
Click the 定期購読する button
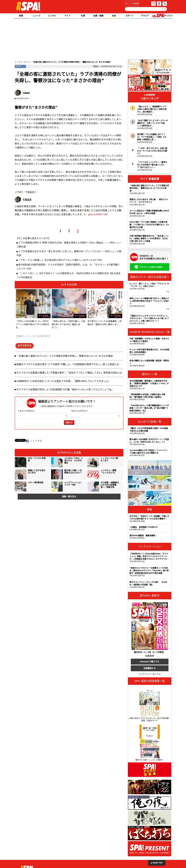(x=149, y=668)
